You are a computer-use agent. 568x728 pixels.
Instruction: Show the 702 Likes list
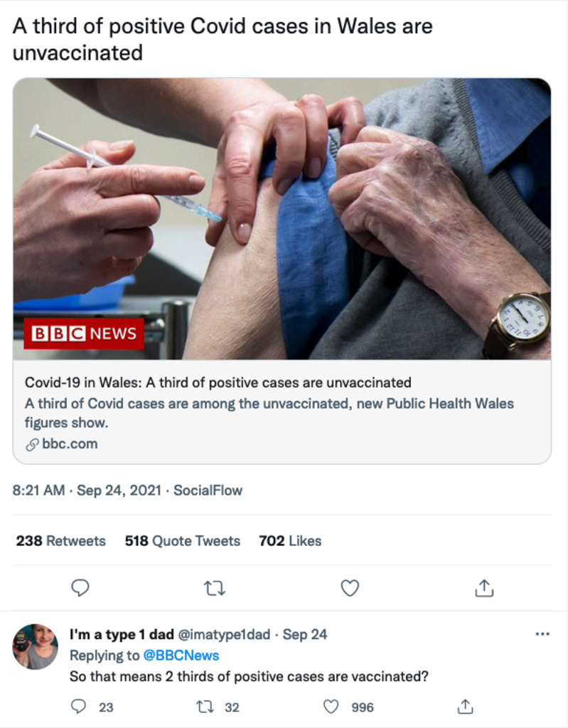tap(290, 541)
